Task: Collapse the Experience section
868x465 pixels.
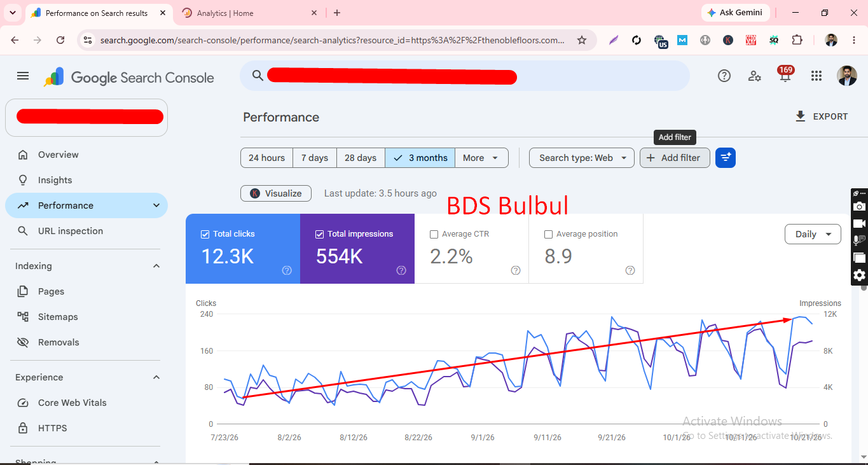Action: click(156, 377)
